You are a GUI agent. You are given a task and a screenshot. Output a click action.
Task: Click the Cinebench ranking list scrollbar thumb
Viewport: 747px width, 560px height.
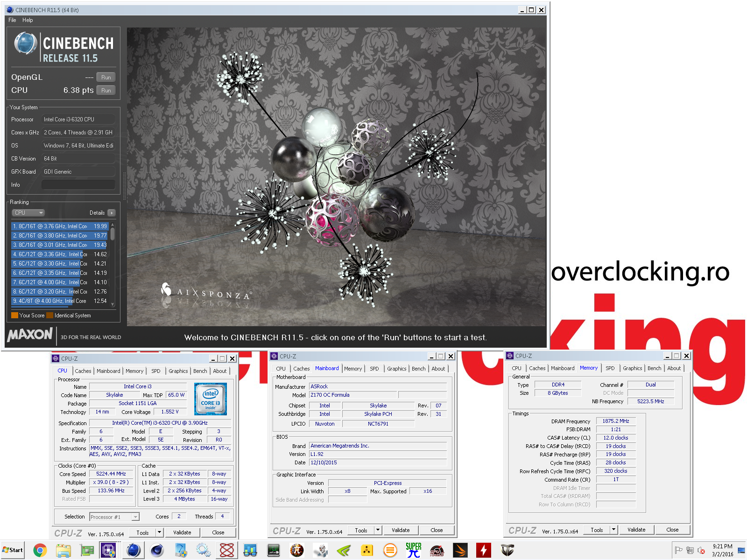tap(113, 233)
